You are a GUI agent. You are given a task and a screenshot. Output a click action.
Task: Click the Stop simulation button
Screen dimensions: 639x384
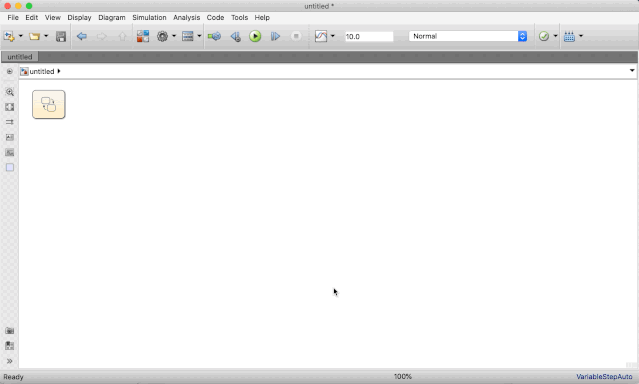(296, 36)
